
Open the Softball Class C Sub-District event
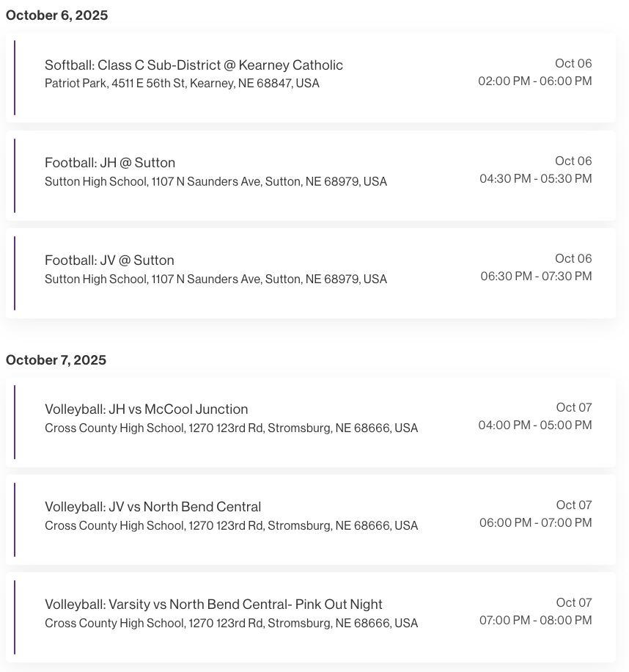pos(194,65)
